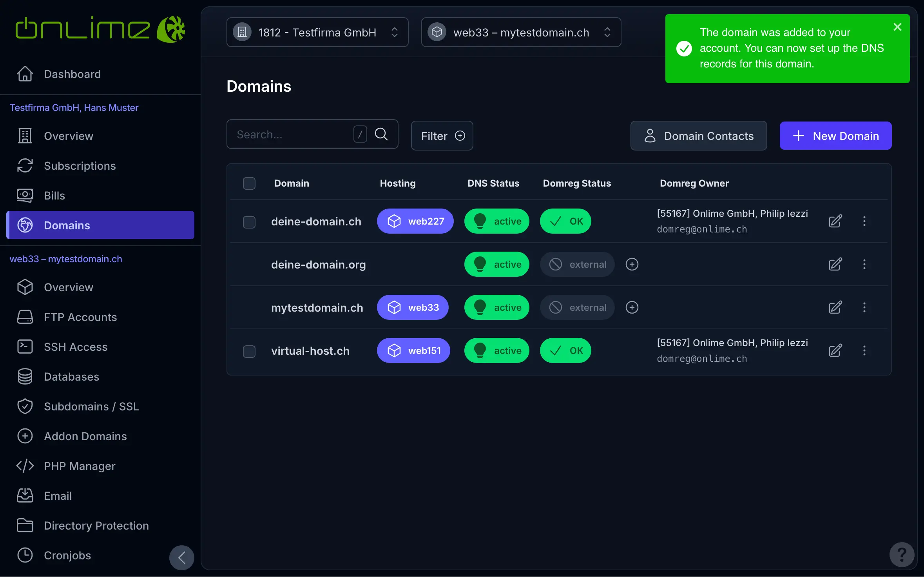This screenshot has width=924, height=577.
Task: Click the New Domain button
Action: tap(835, 136)
